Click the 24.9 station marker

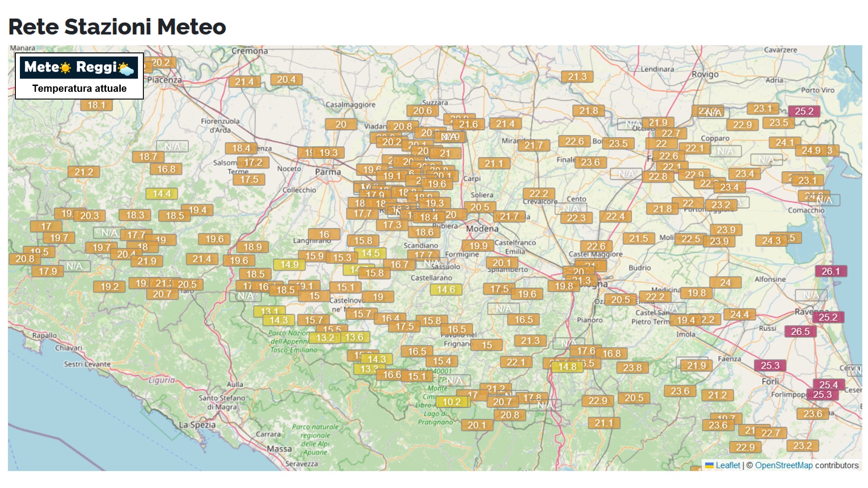[811, 150]
